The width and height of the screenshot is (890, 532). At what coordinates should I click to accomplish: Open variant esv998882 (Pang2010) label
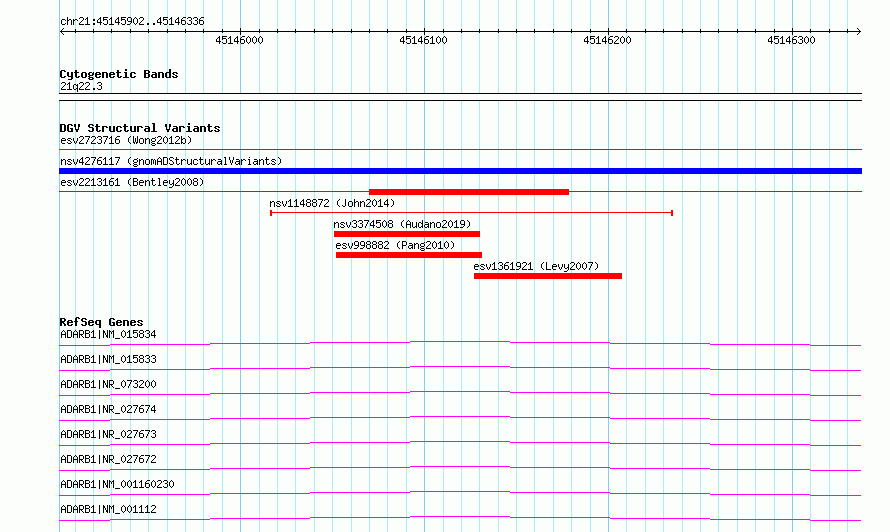click(x=395, y=245)
